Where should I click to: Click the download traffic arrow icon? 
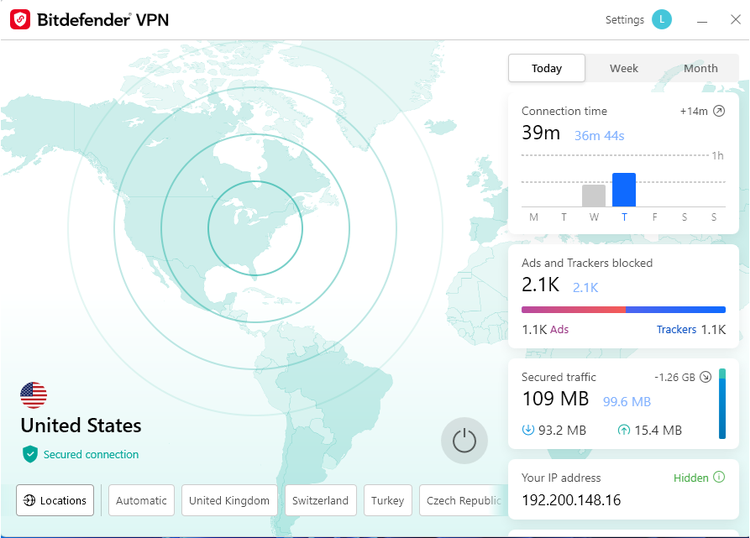click(528, 430)
